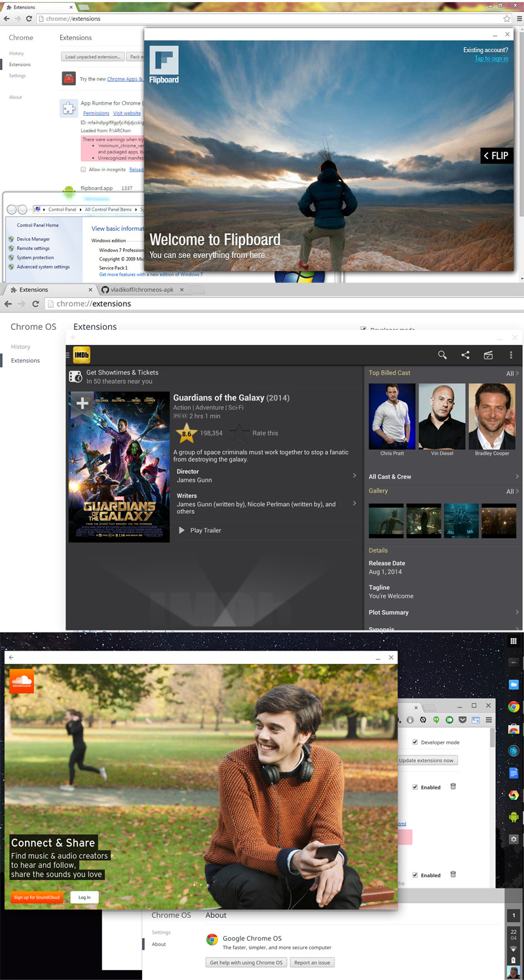Select Extensions tab in middle Chrome window
Image resolution: width=524 pixels, height=980 pixels.
49,289
